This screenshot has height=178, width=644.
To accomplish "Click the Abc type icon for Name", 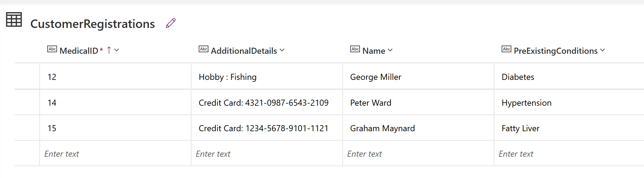I will tap(355, 49).
